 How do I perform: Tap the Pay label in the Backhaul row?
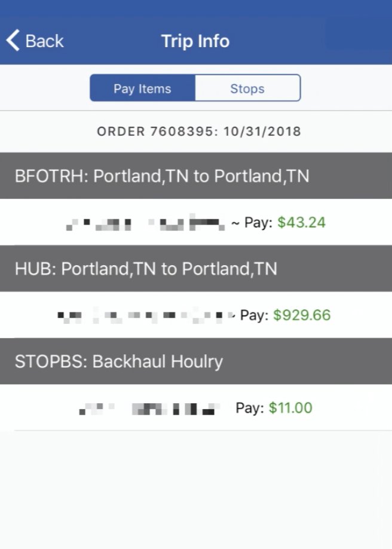(x=250, y=408)
